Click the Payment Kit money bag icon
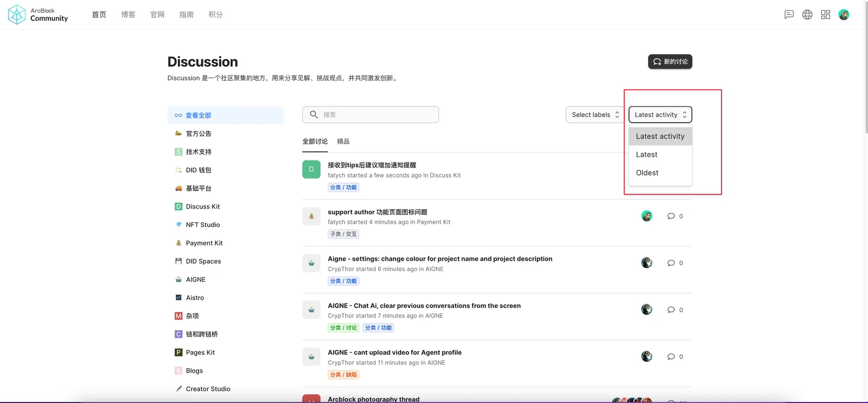The height and width of the screenshot is (403, 868). 178,243
